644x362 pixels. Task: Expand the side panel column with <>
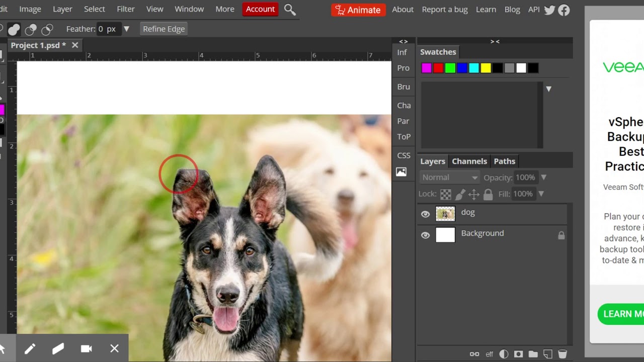(x=404, y=42)
